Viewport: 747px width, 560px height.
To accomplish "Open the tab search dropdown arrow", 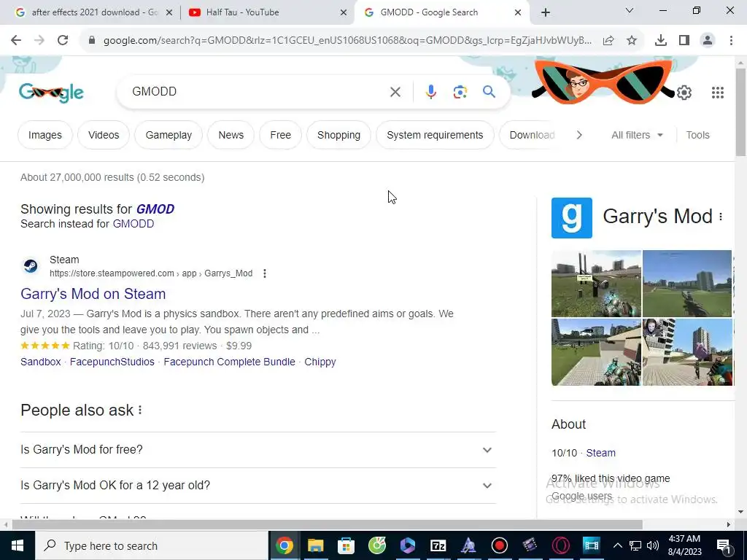I will [x=630, y=10].
